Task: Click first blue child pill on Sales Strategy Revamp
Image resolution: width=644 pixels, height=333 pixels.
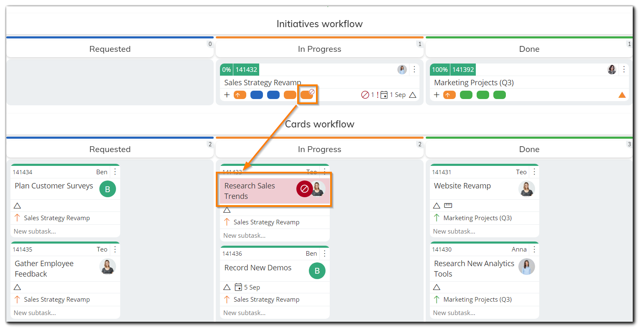Action: point(256,95)
